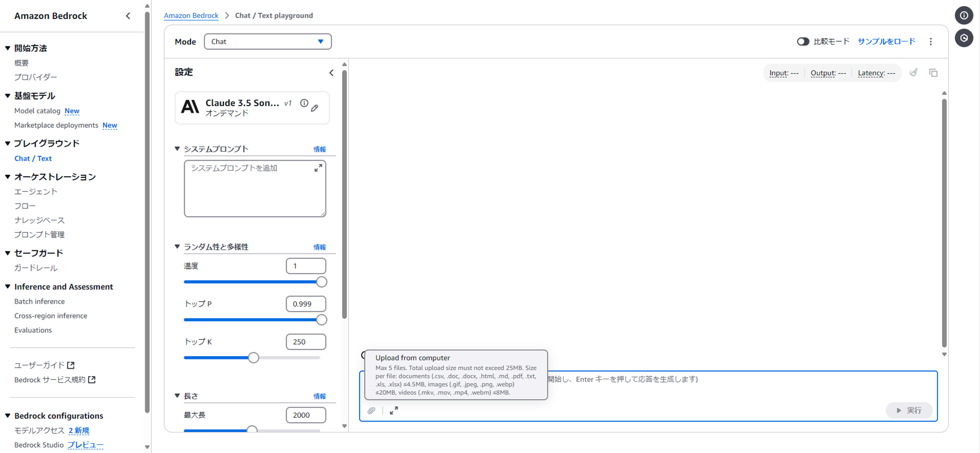Viewport: 980px width, 453px height.
Task: Focus the システムプロンプト text area
Action: click(x=255, y=189)
